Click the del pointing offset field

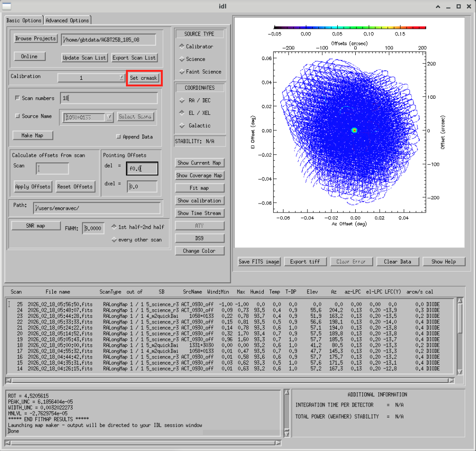(142, 169)
